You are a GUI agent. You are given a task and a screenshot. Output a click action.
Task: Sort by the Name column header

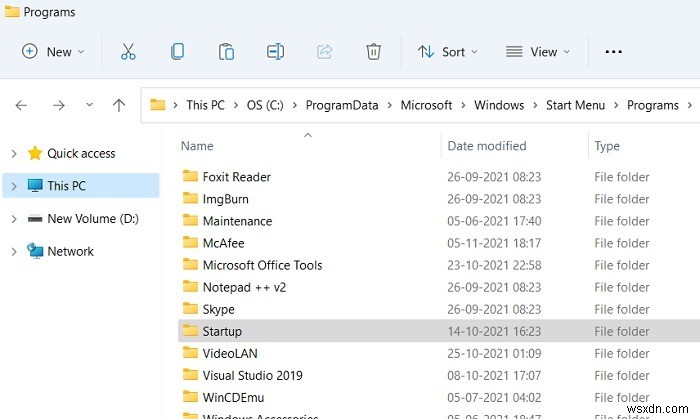(x=197, y=146)
